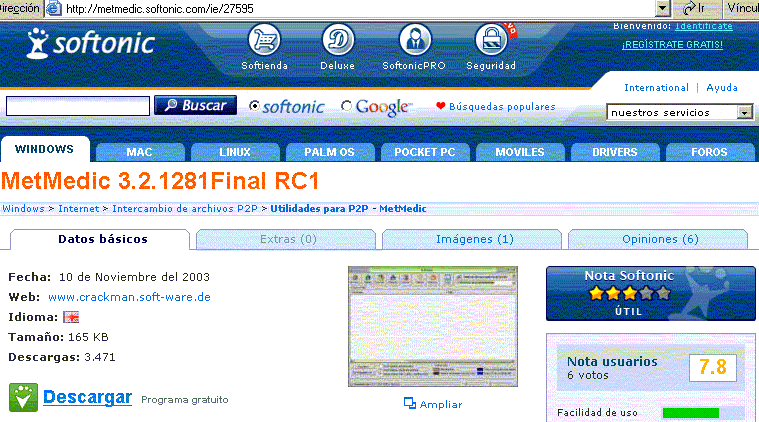
Task: Click the ¡REGÍSTRATE GRATIS! link
Action: [672, 45]
